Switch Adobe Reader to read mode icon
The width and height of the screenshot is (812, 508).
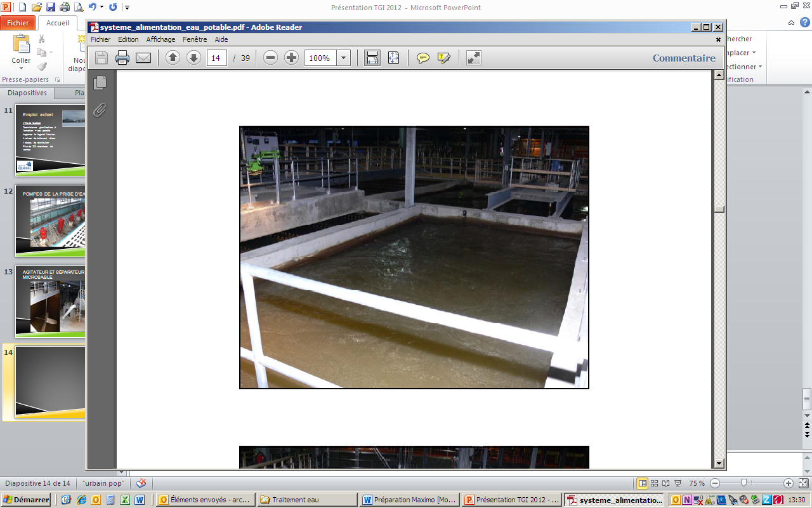pyautogui.click(x=473, y=58)
